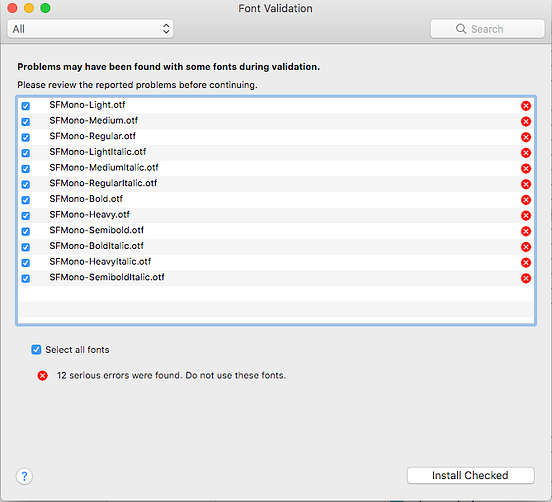The width and height of the screenshot is (552, 502).
Task: Uncheck the SFMono-Medium.otf checkbox
Action: tap(26, 121)
